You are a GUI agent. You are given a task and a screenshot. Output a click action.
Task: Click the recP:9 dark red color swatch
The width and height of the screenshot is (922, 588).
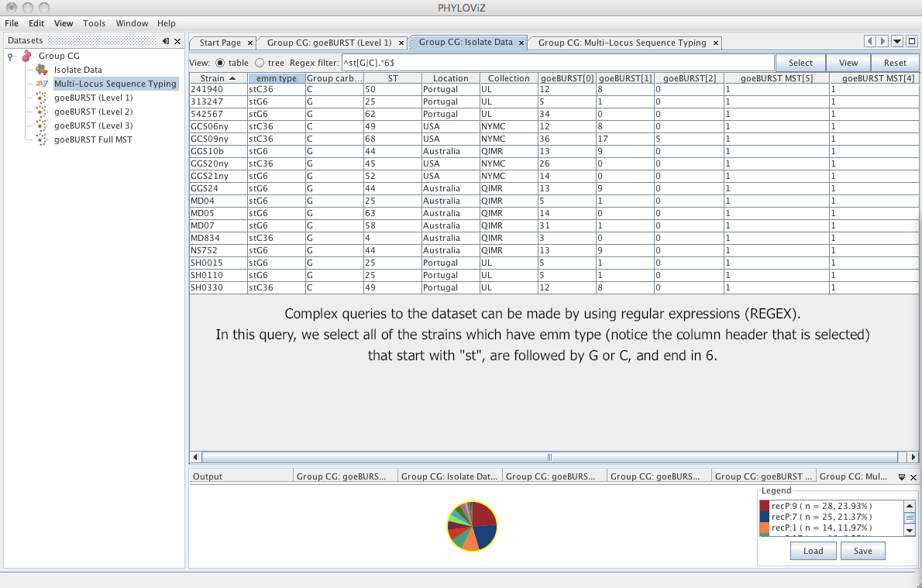pos(765,506)
